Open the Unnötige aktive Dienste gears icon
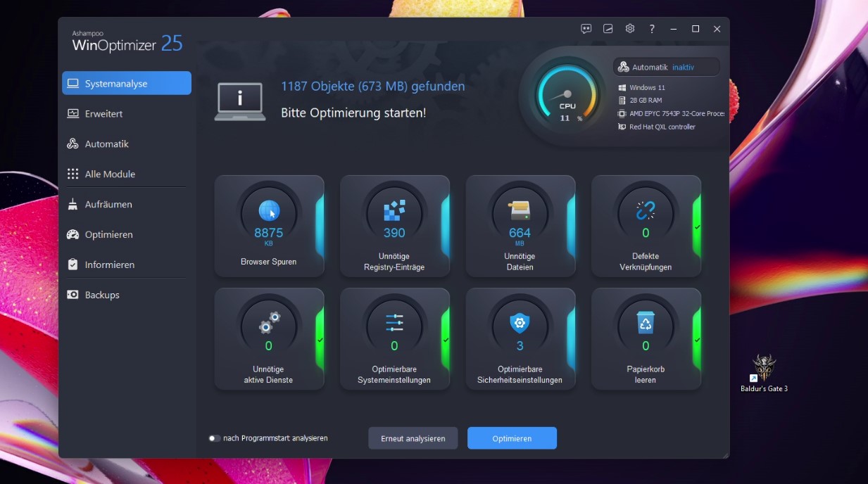 coord(269,323)
